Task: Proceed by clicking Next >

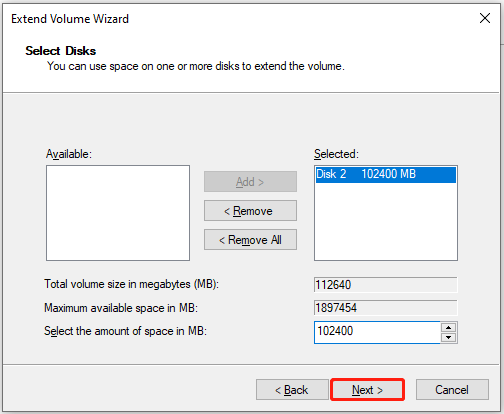Action: (367, 390)
